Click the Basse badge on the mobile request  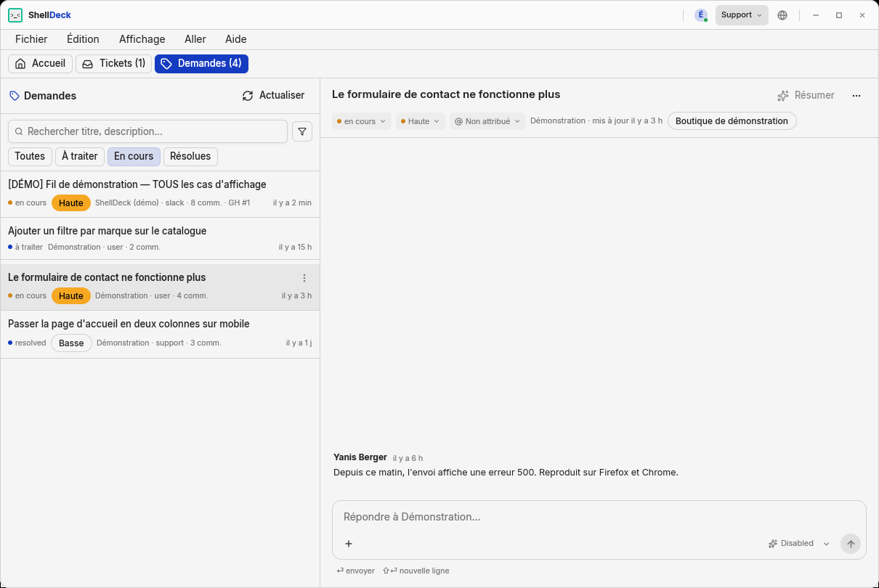pyautogui.click(x=71, y=343)
